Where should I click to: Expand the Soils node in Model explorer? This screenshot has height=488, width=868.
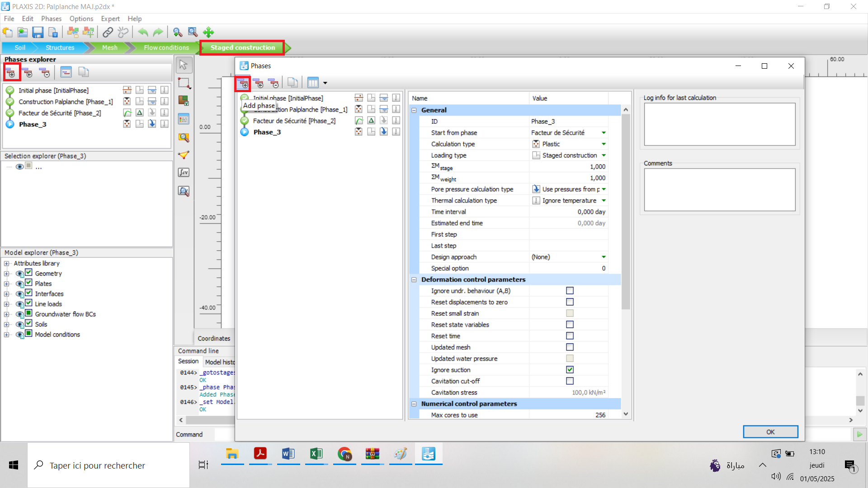(6, 324)
